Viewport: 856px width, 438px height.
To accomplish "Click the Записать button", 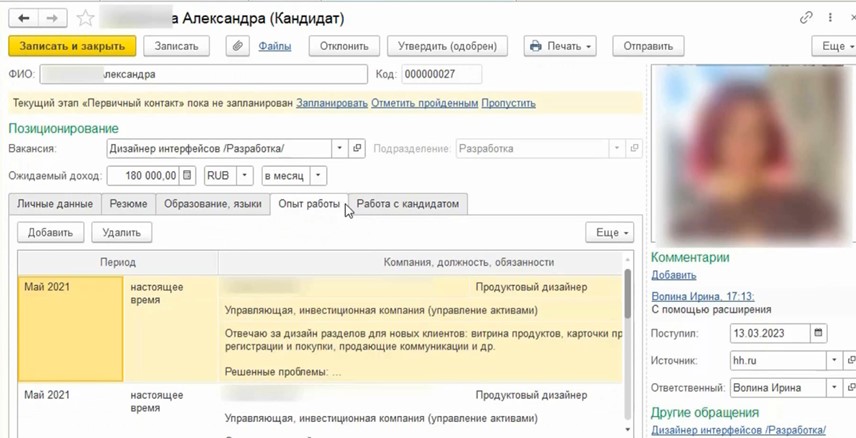I will [x=176, y=46].
